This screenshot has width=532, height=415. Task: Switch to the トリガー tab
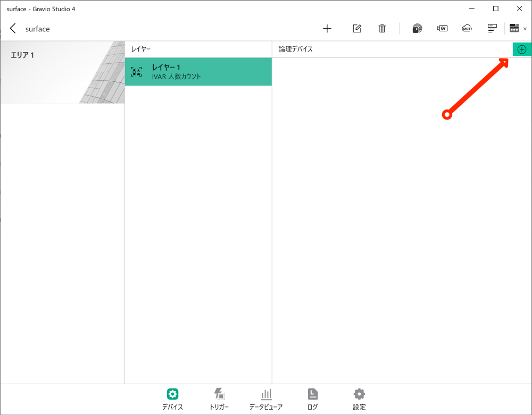[x=219, y=399]
